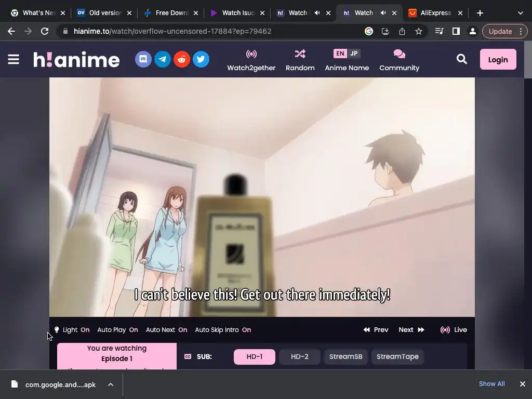Screen dimensions: 532x399
Task: Mute the active Watch tab audio
Action: pos(383,13)
